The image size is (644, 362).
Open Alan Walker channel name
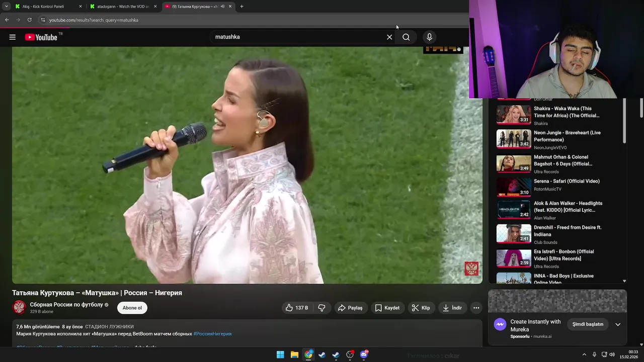[x=545, y=218]
